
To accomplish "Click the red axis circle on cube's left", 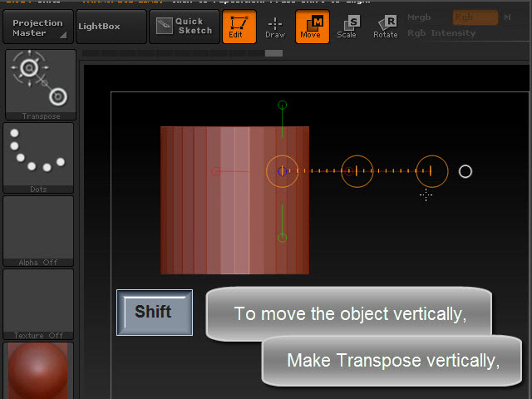I will pos(215,171).
